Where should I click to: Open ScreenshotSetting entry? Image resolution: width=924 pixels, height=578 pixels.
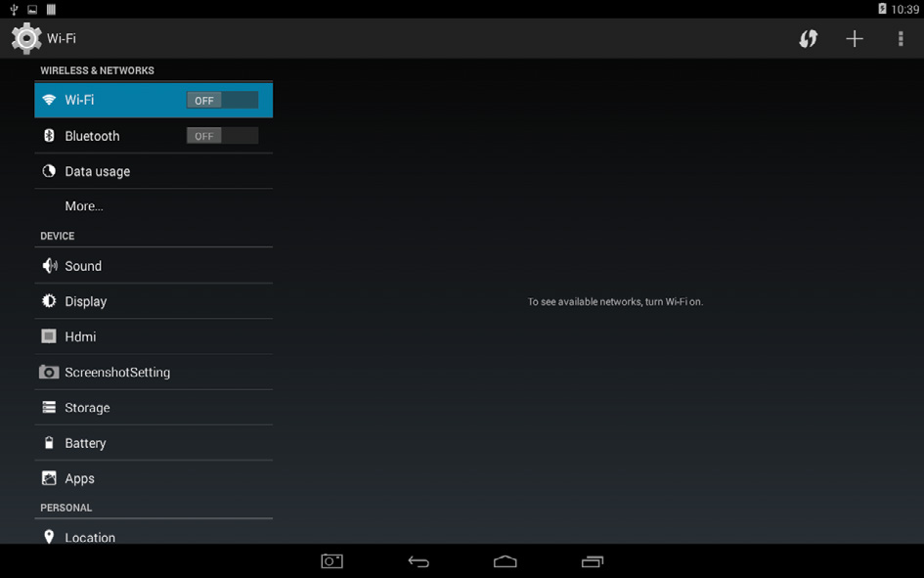pos(154,372)
